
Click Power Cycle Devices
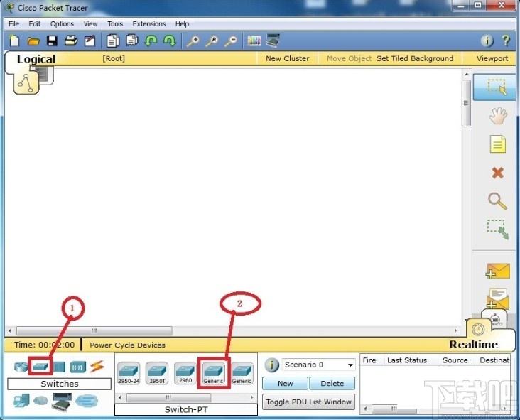(x=127, y=345)
